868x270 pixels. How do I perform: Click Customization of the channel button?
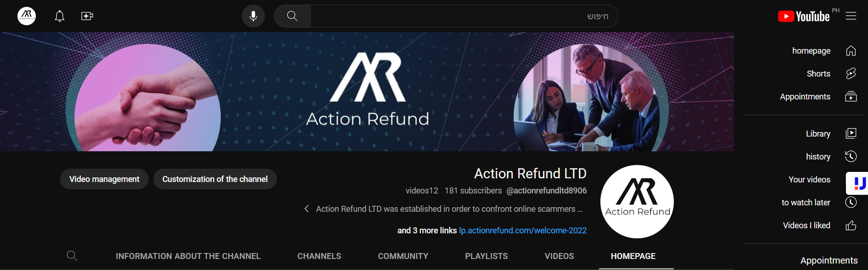click(215, 179)
